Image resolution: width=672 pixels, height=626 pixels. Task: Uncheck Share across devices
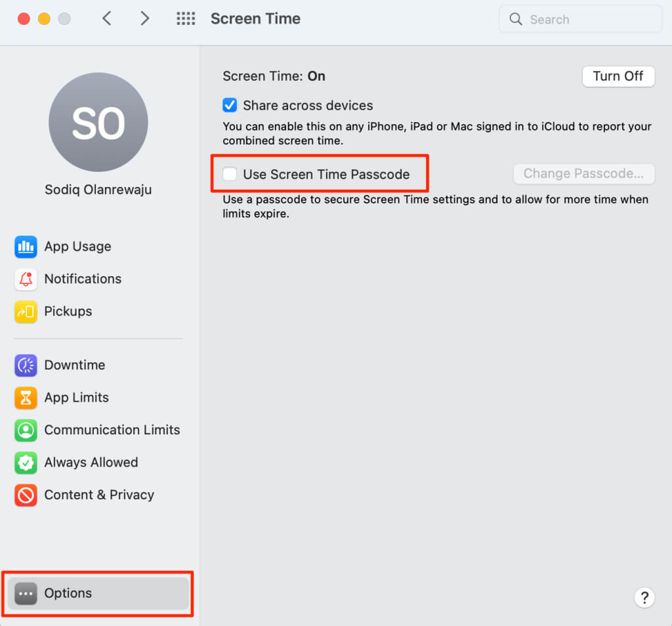point(230,105)
